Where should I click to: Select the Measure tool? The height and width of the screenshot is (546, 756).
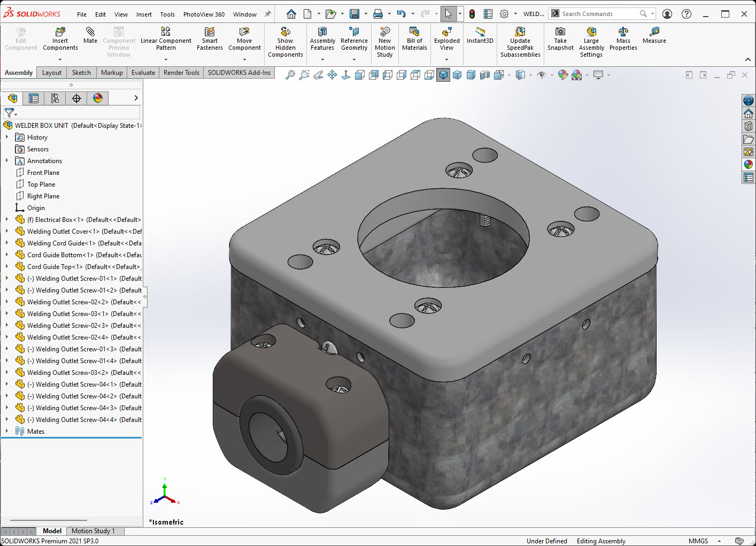point(654,35)
